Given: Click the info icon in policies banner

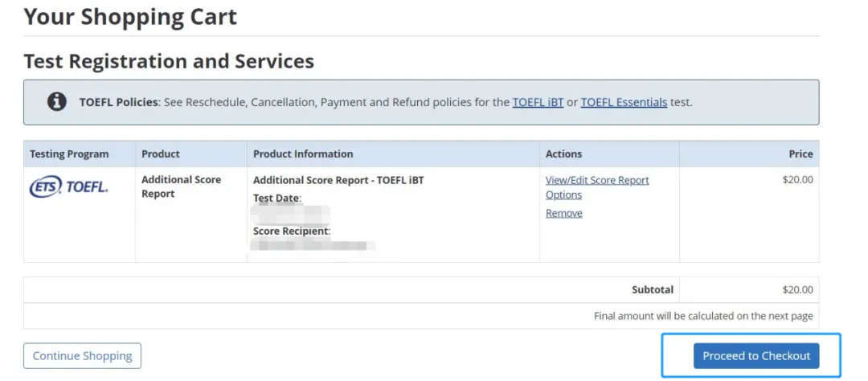Looking at the screenshot, I should click(57, 102).
